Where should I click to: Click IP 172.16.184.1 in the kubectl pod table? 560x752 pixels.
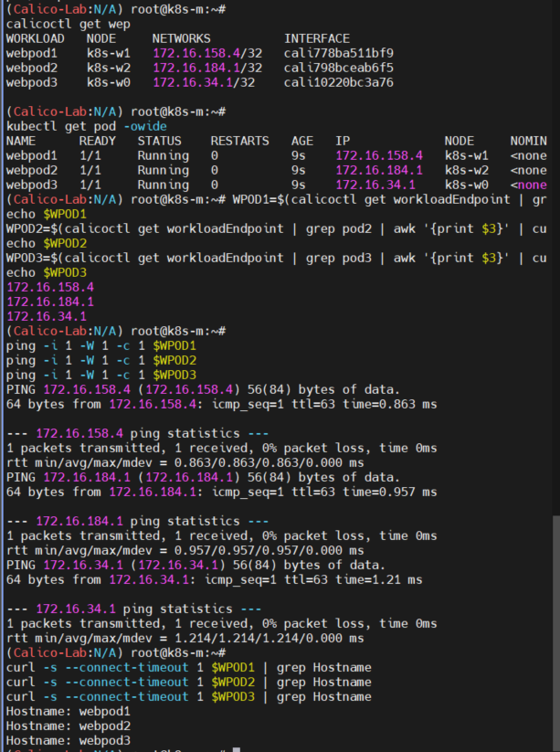tap(379, 170)
